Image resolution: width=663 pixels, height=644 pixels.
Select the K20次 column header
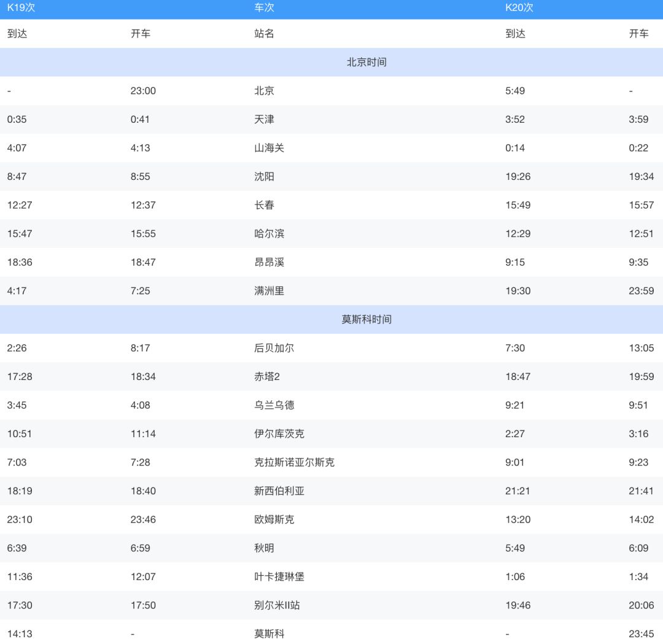pyautogui.click(x=519, y=8)
